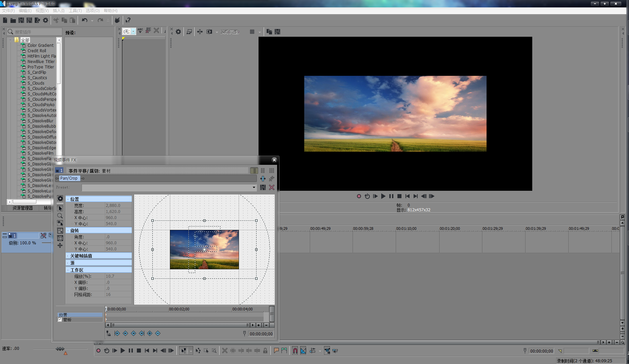The width and height of the screenshot is (629, 364).
Task: Create a new project with the New icon
Action: click(5, 20)
